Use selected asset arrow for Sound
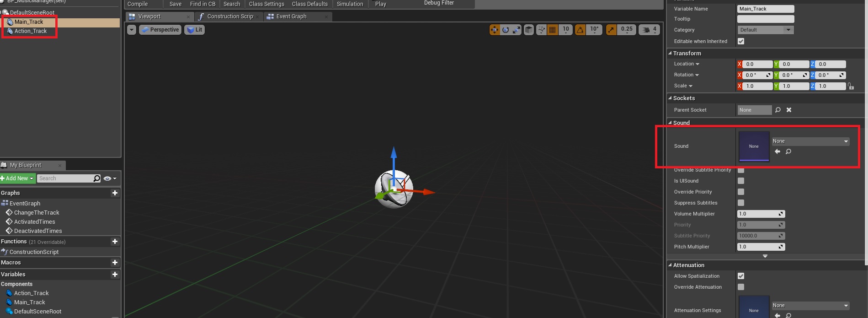The height and width of the screenshot is (318, 868). click(x=777, y=151)
